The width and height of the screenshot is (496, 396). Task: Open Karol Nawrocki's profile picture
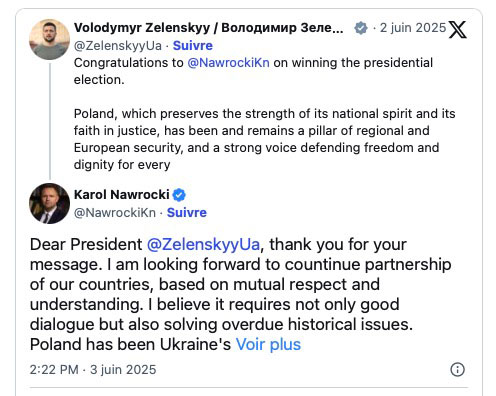click(49, 203)
